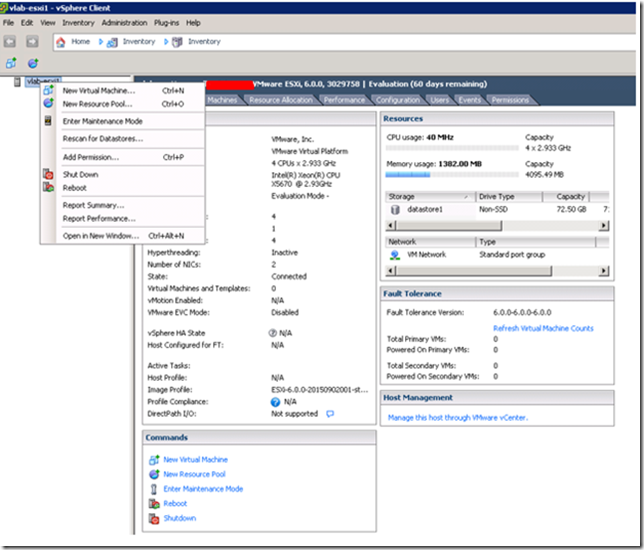The width and height of the screenshot is (644, 550).
Task: Click the Network table right scroll arrow
Action: click(603, 271)
